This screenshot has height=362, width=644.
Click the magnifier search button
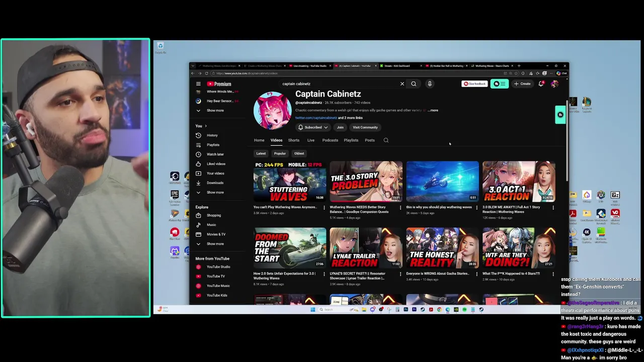414,84
